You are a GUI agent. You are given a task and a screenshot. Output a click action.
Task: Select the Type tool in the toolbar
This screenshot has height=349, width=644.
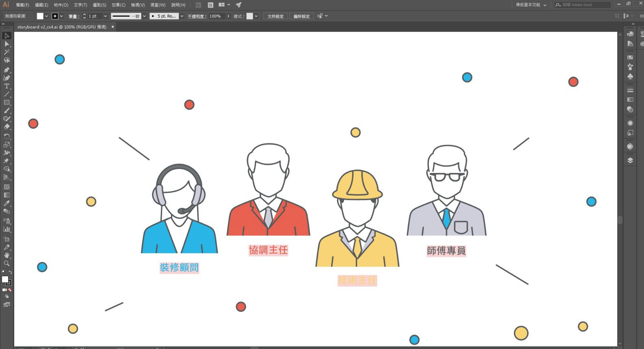tap(7, 86)
